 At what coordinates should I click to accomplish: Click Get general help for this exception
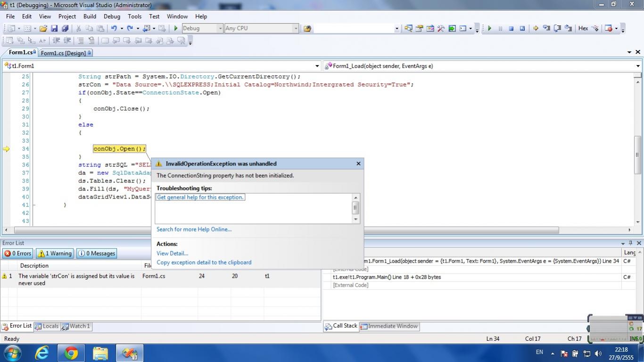200,197
